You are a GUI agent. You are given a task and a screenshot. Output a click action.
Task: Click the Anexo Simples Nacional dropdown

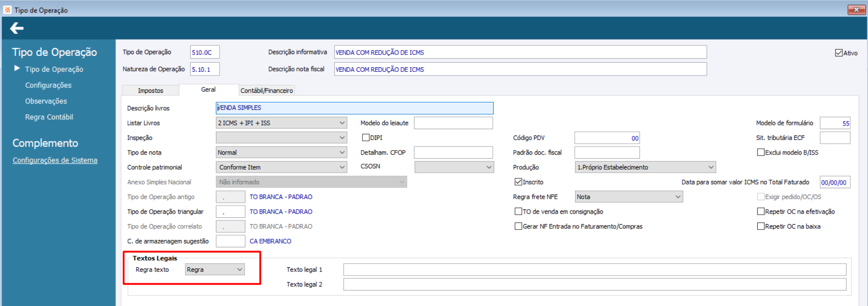point(311,182)
